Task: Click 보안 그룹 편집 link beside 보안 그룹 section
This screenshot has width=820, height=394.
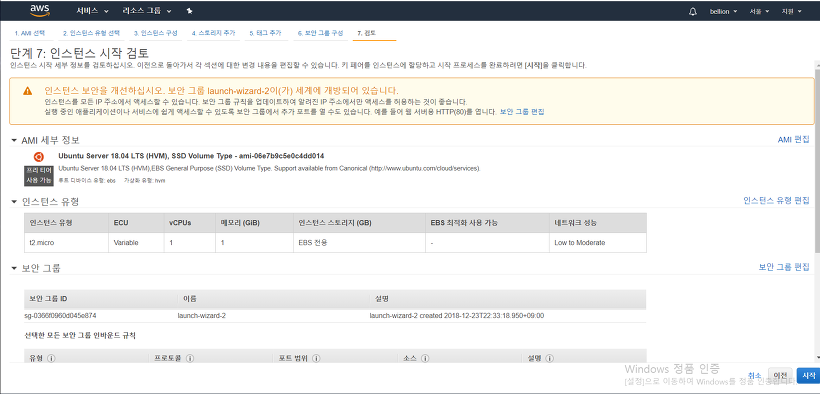Action: 784,267
